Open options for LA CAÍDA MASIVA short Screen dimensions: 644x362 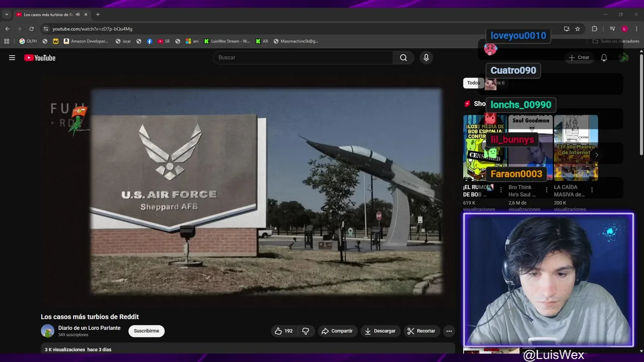click(x=592, y=190)
